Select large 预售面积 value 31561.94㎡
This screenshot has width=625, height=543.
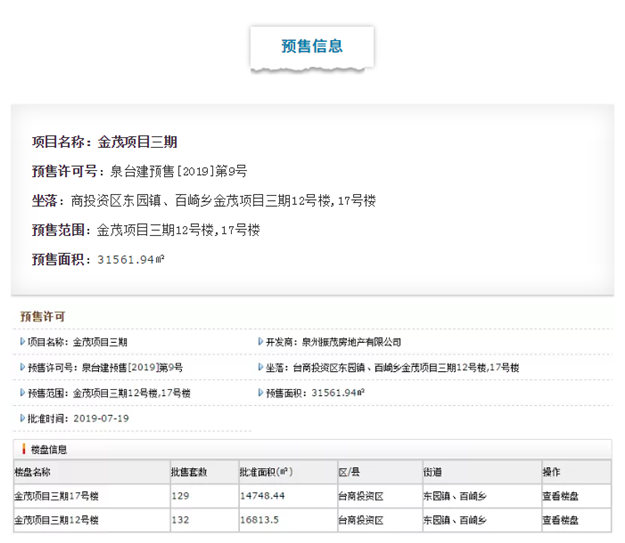(x=131, y=260)
